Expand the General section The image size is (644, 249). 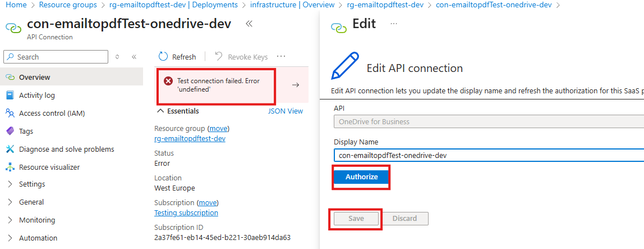pos(10,202)
